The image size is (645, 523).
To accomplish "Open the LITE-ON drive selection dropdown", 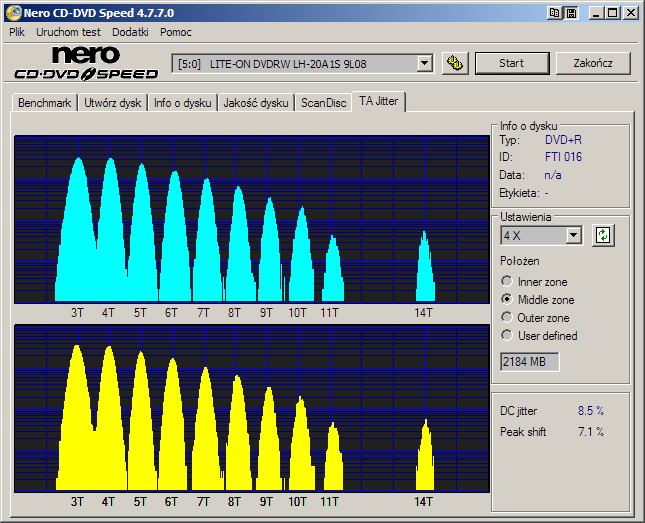I will (424, 64).
